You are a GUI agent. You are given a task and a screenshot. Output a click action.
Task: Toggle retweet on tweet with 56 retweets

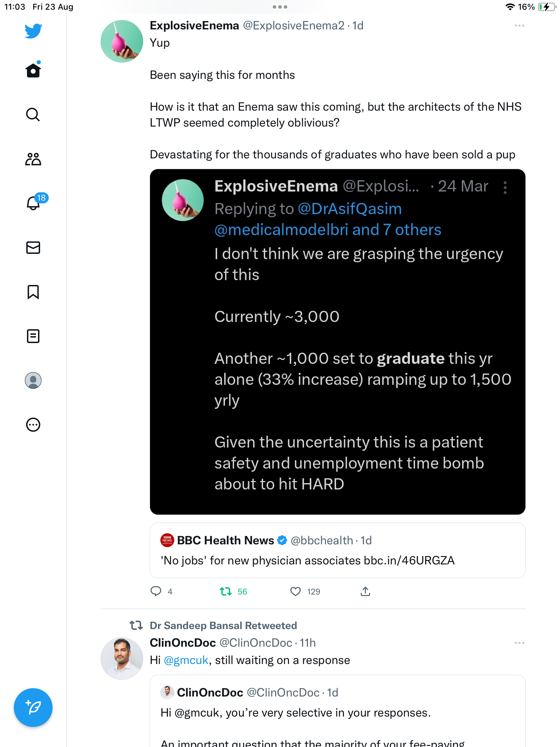pos(226,591)
